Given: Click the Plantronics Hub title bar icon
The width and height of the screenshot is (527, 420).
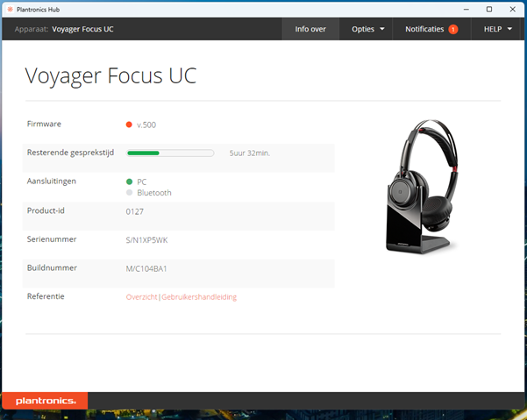Looking at the screenshot, I should 11,10.
